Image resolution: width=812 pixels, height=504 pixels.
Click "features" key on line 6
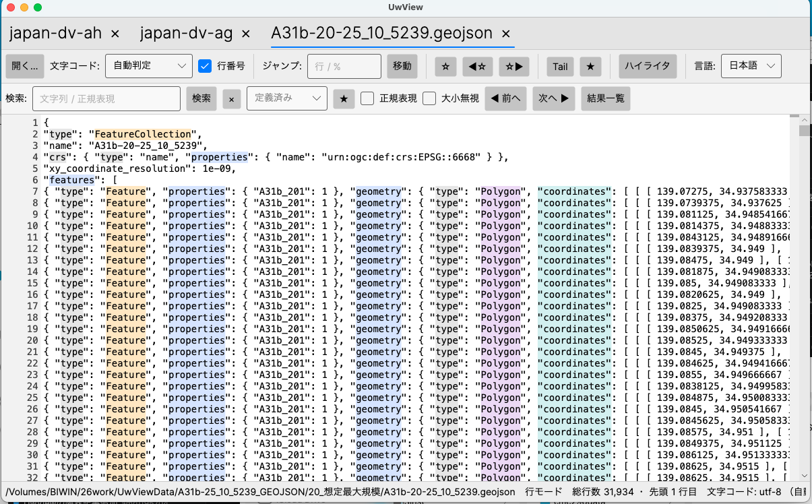(71, 180)
